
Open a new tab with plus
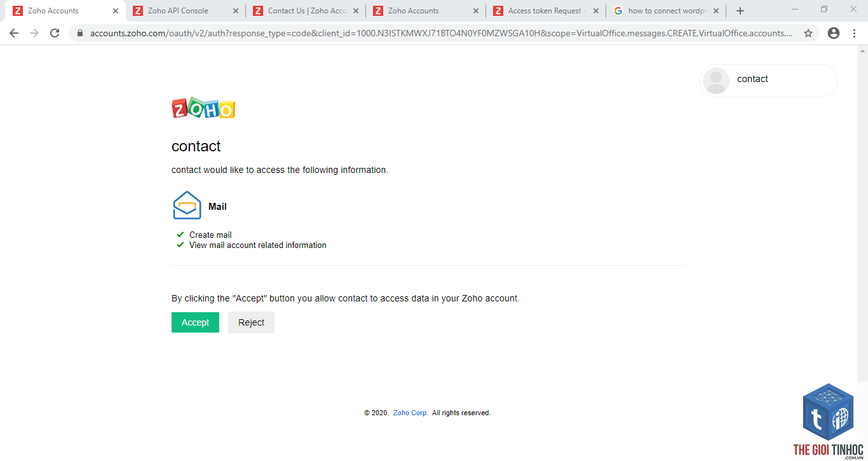click(x=740, y=11)
